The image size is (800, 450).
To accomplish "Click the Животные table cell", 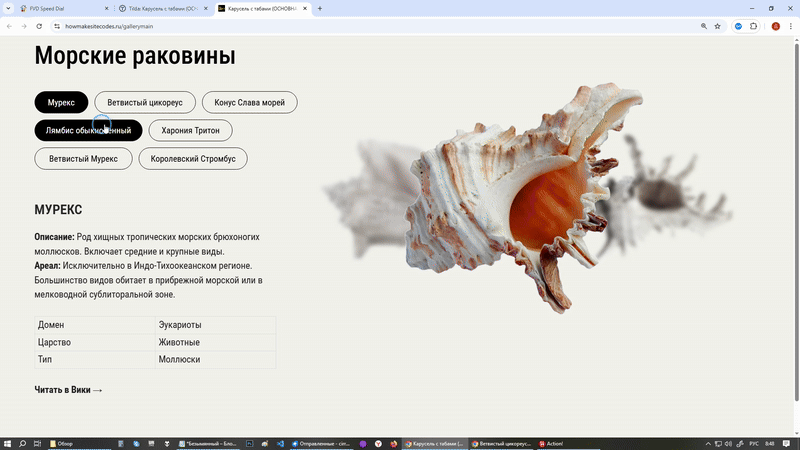I will 215,342.
